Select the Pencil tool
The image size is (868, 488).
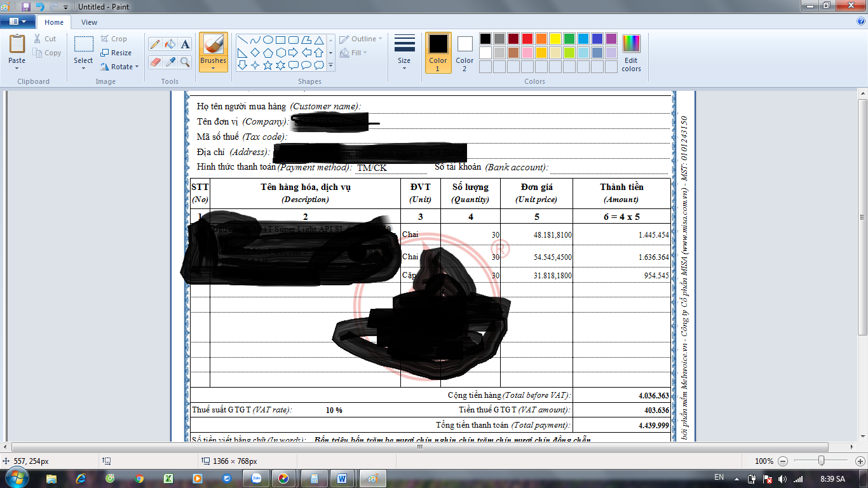click(x=154, y=44)
